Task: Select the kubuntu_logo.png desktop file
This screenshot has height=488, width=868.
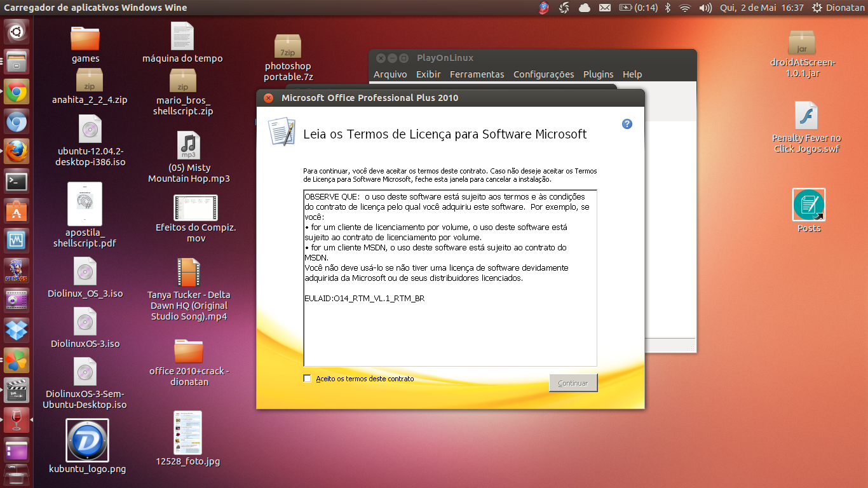Action: tap(87, 447)
